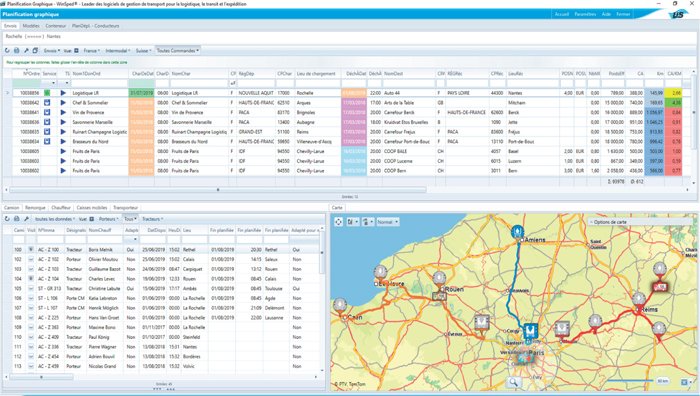Select the Chauffeur tab
The width and height of the screenshot is (700, 396).
(61, 208)
